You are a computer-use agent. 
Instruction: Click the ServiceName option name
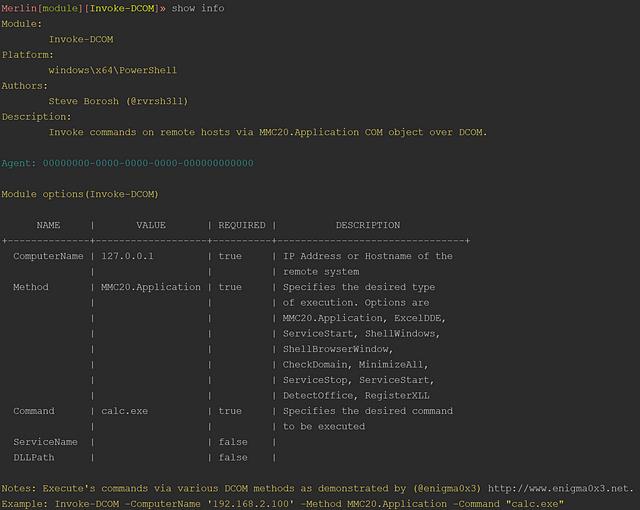[x=45, y=442]
